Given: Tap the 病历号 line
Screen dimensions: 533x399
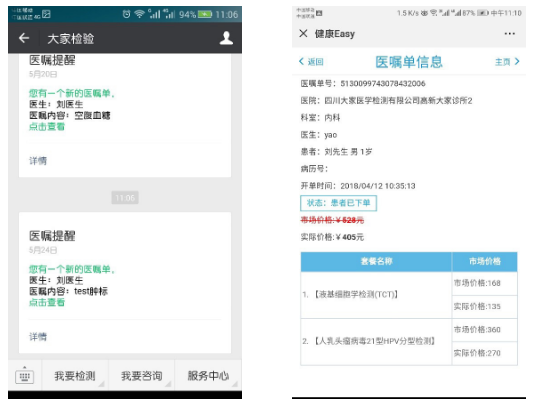Looking at the screenshot, I should point(314,169).
